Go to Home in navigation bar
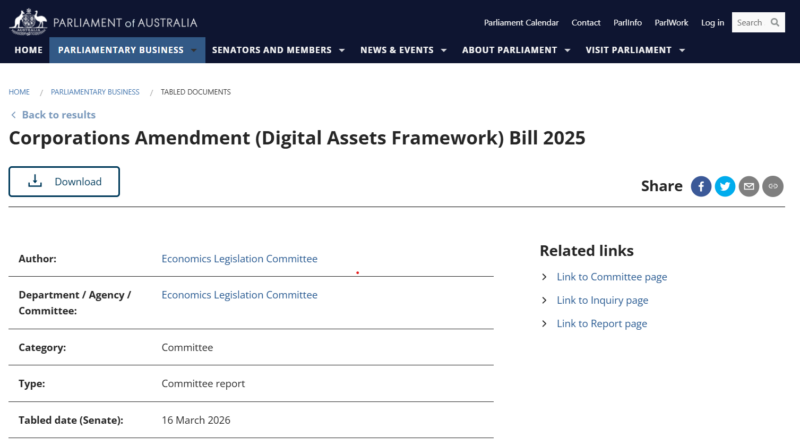 point(29,50)
